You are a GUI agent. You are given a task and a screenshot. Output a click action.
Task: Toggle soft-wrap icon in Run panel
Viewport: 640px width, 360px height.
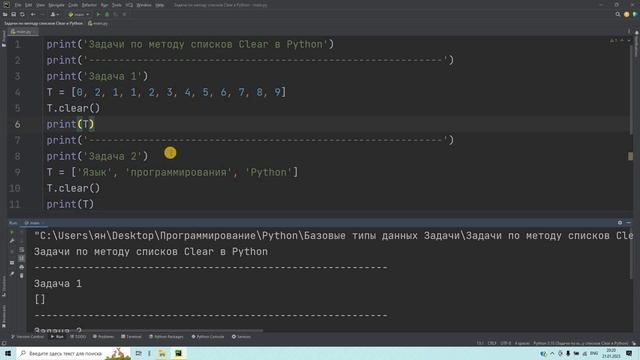pos(22,249)
